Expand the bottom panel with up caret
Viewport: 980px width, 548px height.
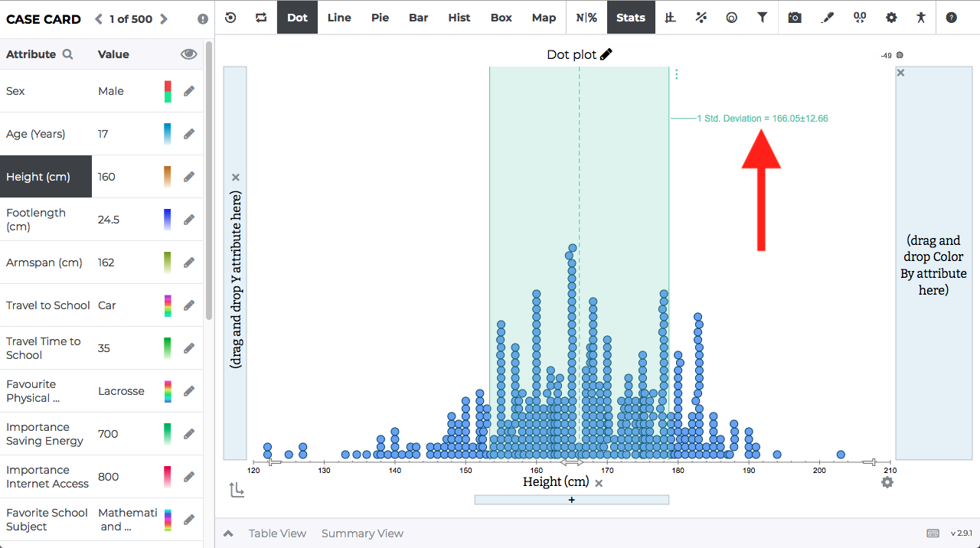pos(228,533)
